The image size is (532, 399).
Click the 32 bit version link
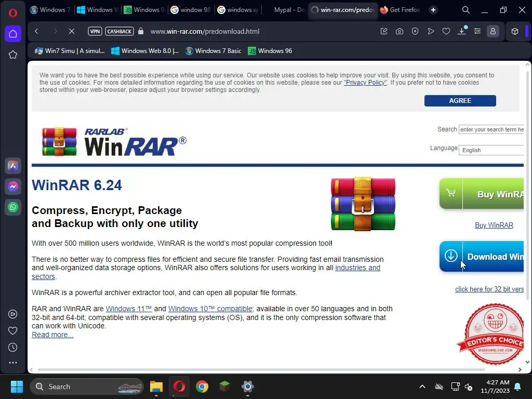click(489, 289)
